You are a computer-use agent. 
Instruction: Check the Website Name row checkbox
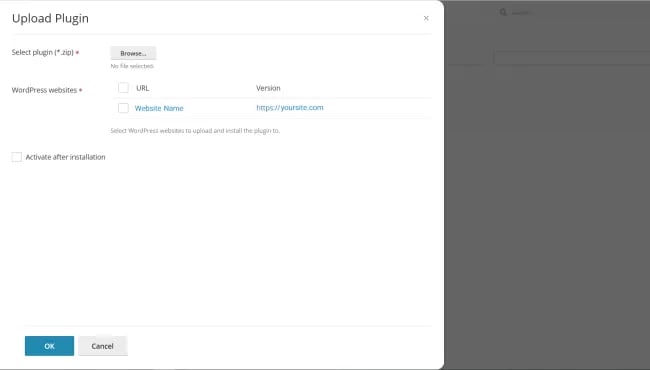coord(123,108)
